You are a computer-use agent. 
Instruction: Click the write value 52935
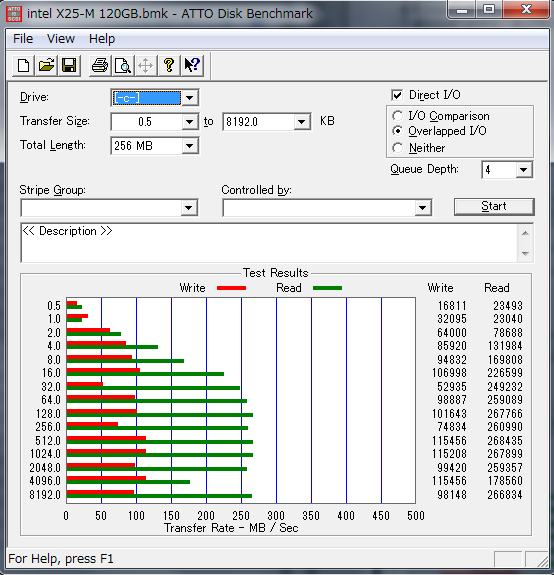pos(452,387)
